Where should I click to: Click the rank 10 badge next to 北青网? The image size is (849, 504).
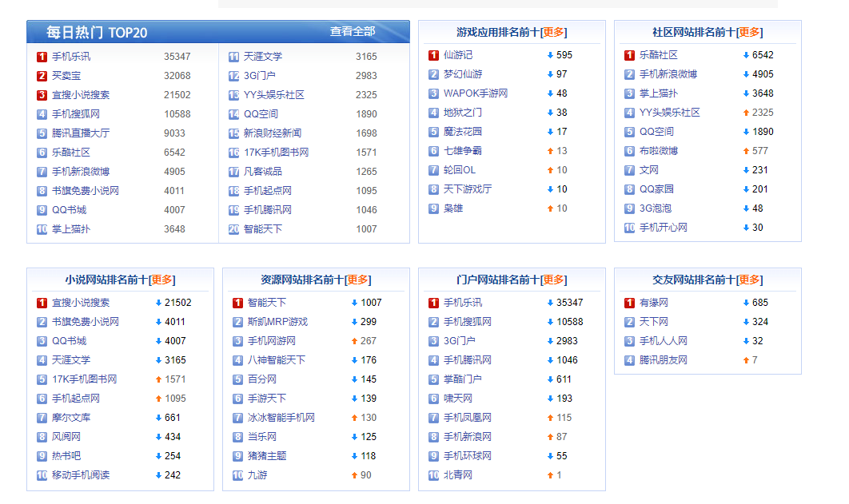tap(433, 475)
